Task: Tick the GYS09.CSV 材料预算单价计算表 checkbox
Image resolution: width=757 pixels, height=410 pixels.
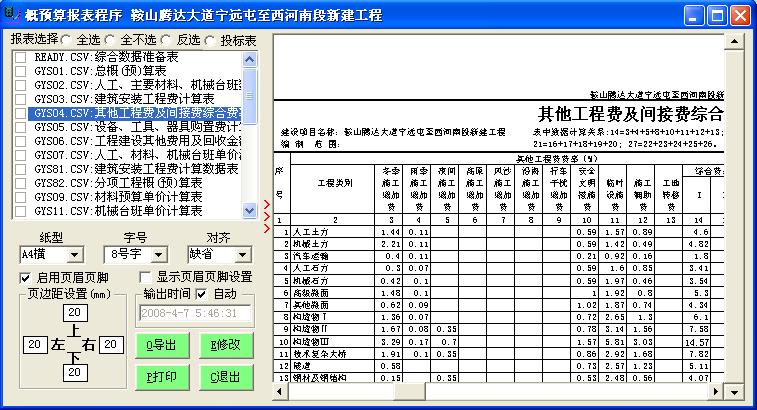Action: tap(20, 198)
